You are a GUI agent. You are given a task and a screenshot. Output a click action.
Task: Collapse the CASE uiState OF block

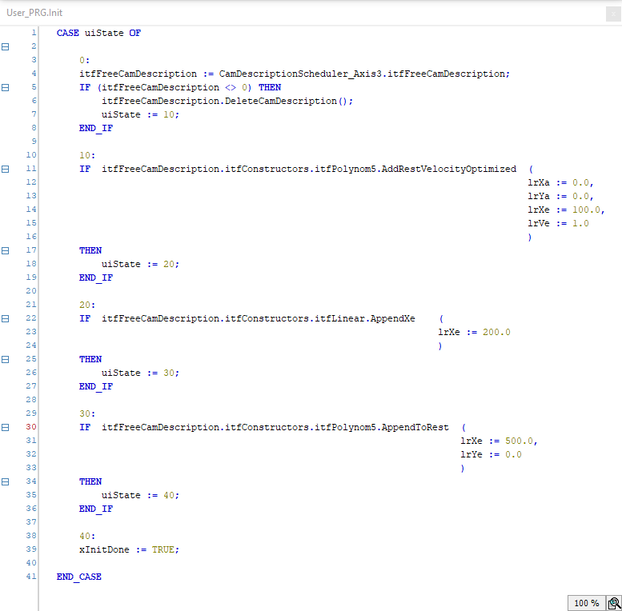tap(7, 46)
